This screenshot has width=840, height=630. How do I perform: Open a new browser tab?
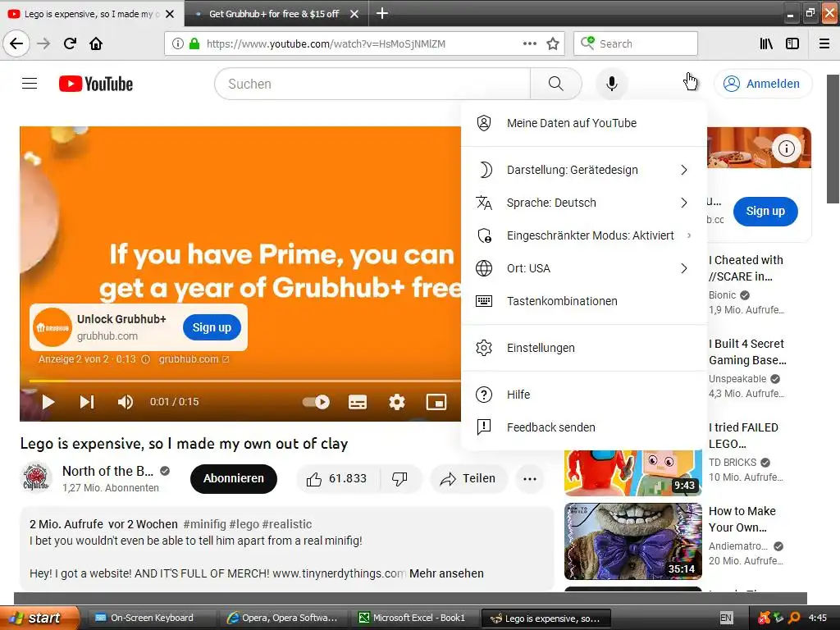click(x=382, y=13)
